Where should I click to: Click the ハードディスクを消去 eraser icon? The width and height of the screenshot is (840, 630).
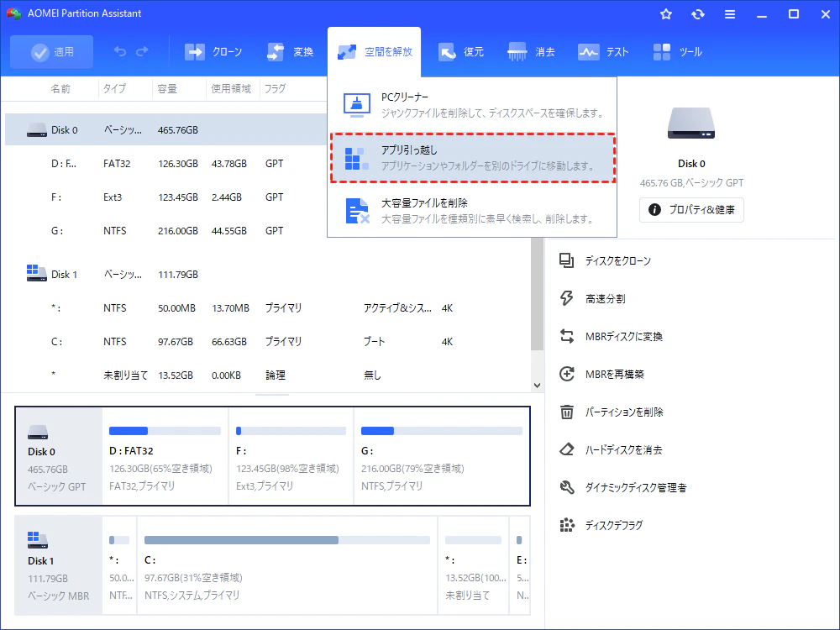[x=567, y=449]
